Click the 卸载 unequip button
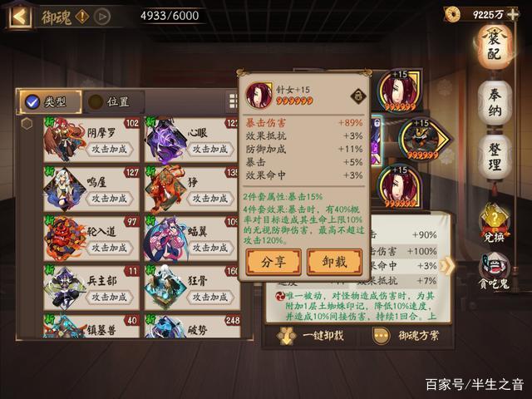Image resolution: width=532 pixels, height=399 pixels. [334, 262]
